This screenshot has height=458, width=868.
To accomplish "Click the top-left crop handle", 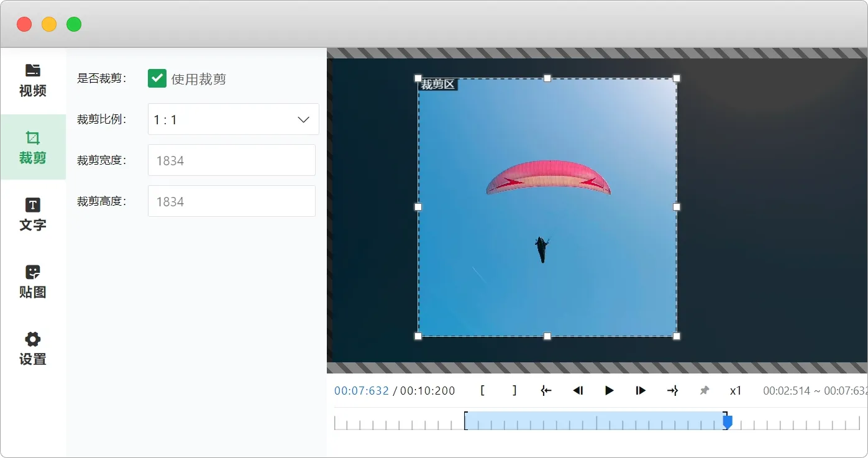I will coord(418,78).
